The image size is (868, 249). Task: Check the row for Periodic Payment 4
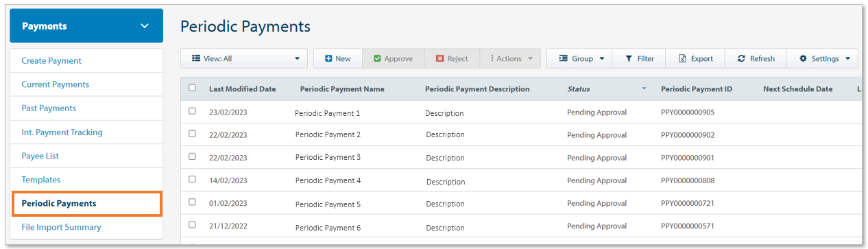(192, 179)
